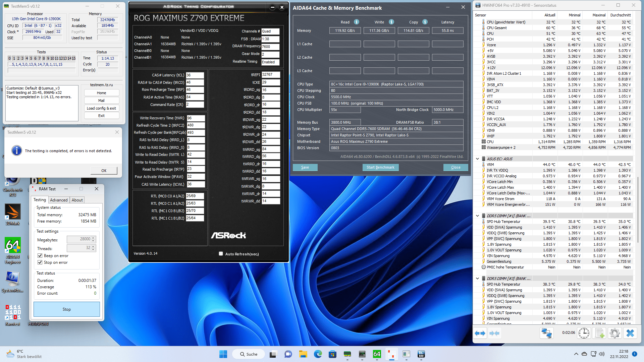The image size is (644, 362).
Task: Toggle TestMem5 test 0 box
Action: [10, 58]
